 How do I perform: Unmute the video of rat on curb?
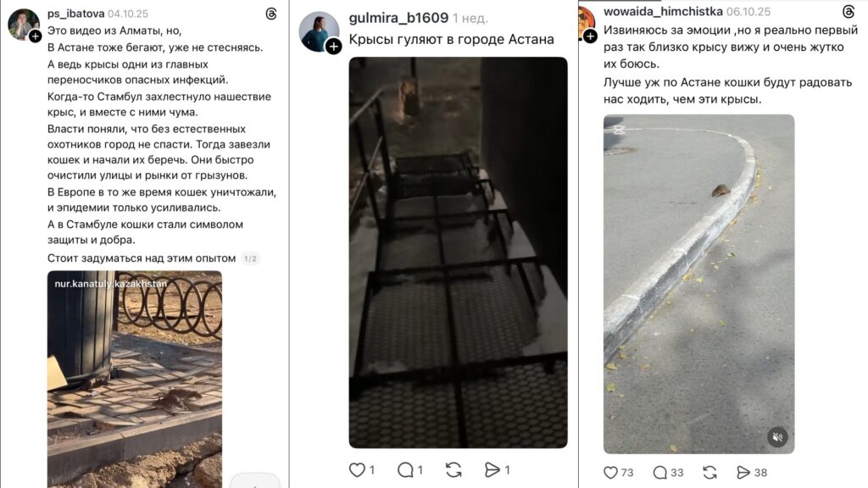click(x=778, y=437)
